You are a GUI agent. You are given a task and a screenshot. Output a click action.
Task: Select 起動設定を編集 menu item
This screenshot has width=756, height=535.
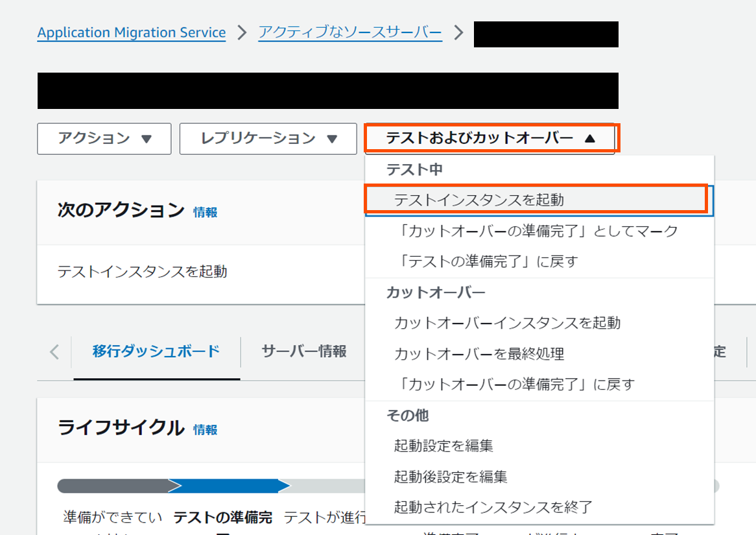pyautogui.click(x=539, y=446)
